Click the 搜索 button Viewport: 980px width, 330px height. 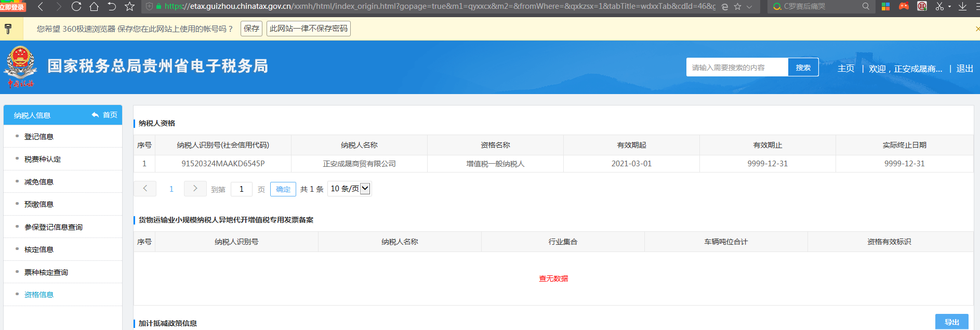(803, 68)
